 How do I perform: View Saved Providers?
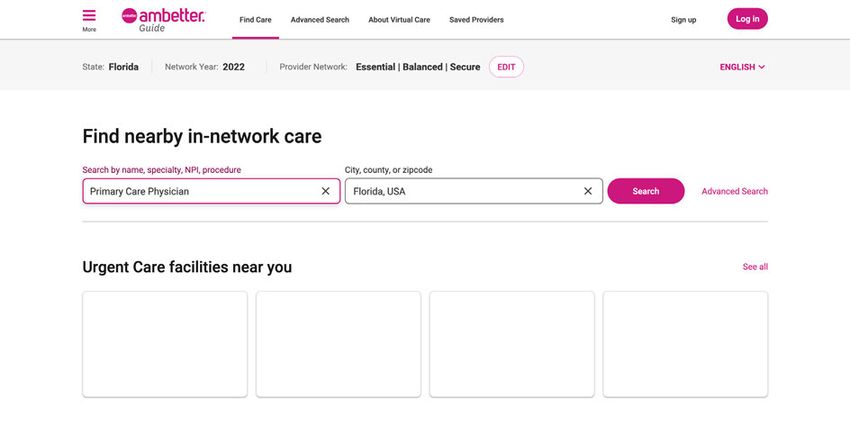click(x=476, y=20)
